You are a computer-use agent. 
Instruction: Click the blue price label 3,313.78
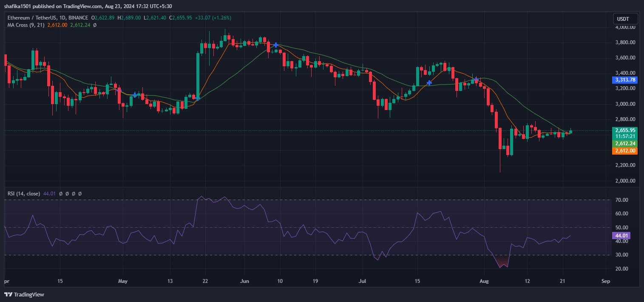pos(625,80)
